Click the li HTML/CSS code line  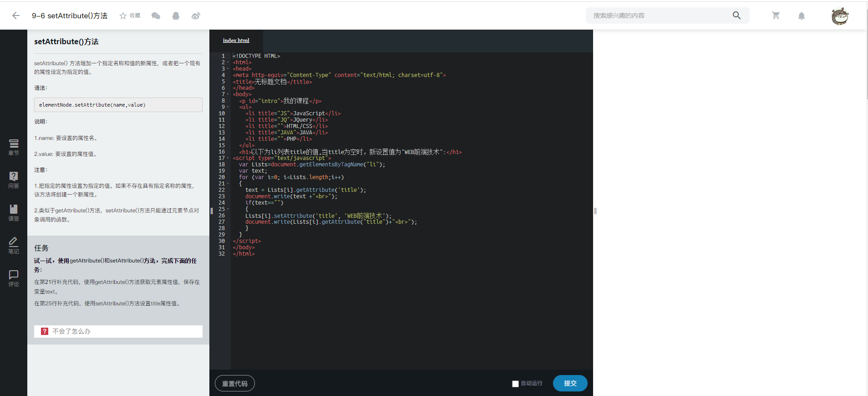pos(287,126)
